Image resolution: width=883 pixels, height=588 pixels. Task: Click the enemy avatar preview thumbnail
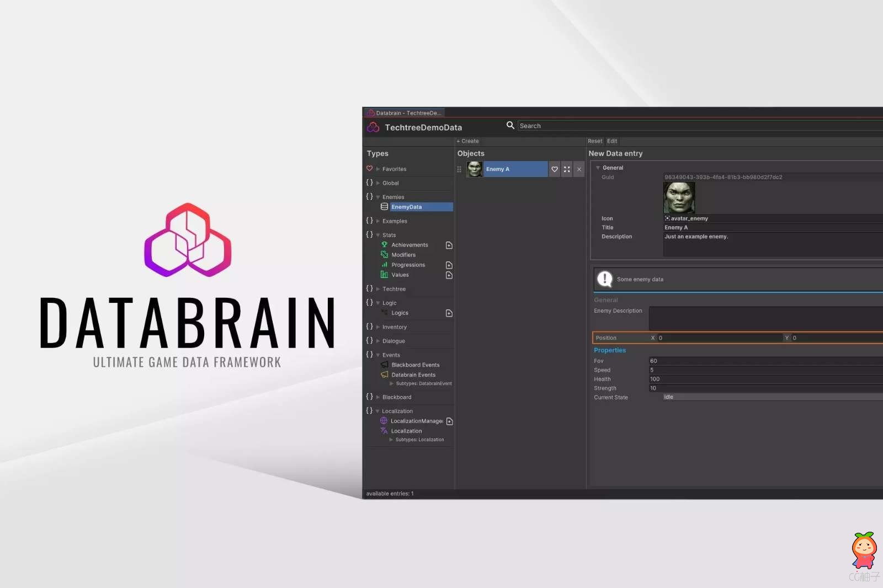pyautogui.click(x=679, y=197)
